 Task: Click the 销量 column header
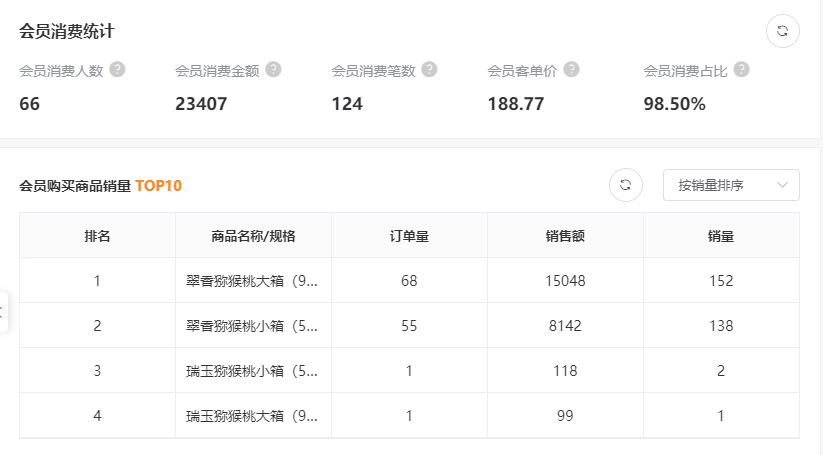(720, 236)
